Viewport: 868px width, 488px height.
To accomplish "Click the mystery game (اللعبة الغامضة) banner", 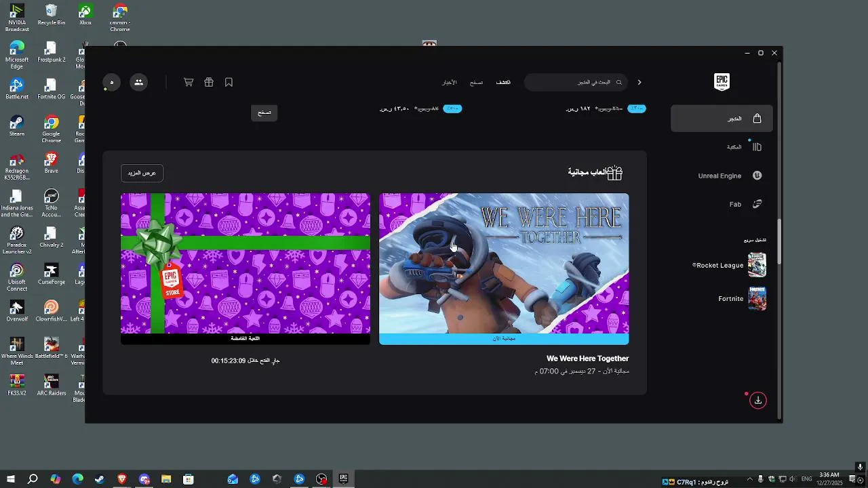I will [245, 339].
